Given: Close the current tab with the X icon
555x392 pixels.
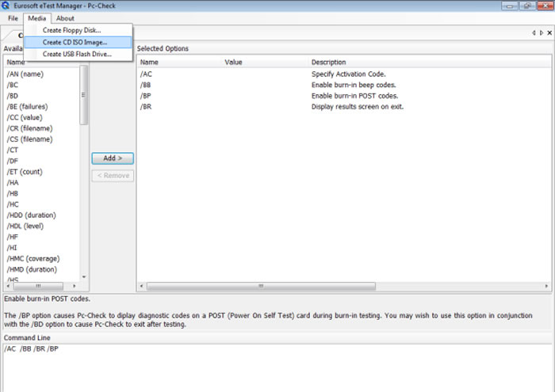Looking at the screenshot, I should pyautogui.click(x=549, y=33).
